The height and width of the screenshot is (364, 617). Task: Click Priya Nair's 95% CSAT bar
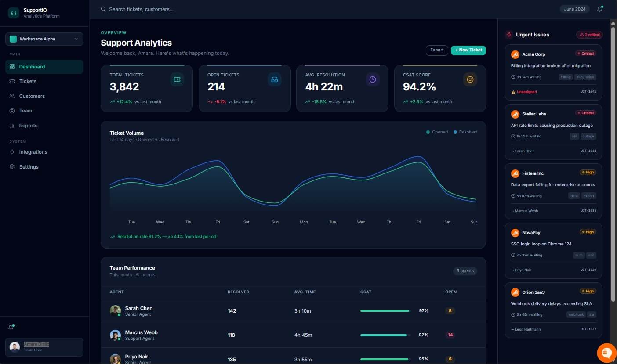[x=385, y=359]
